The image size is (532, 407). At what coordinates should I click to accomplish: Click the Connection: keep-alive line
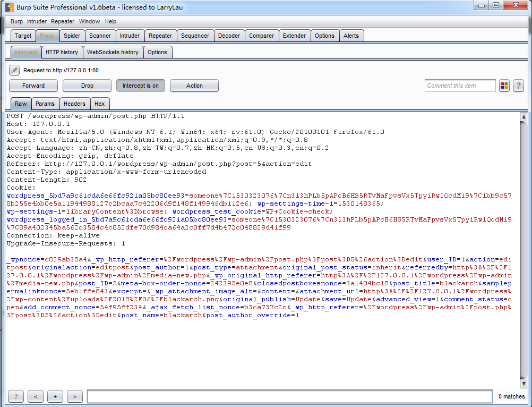click(x=53, y=235)
